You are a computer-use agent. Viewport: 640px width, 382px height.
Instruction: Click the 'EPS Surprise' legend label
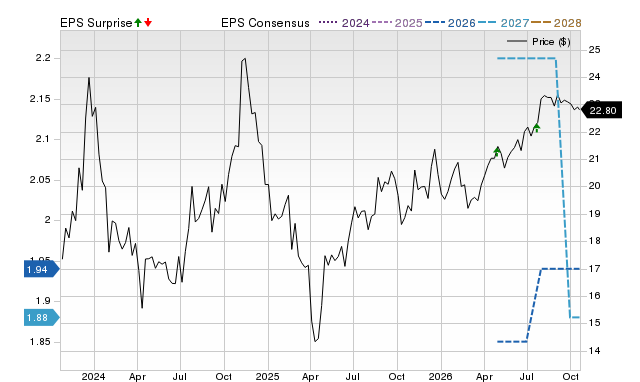click(96, 23)
